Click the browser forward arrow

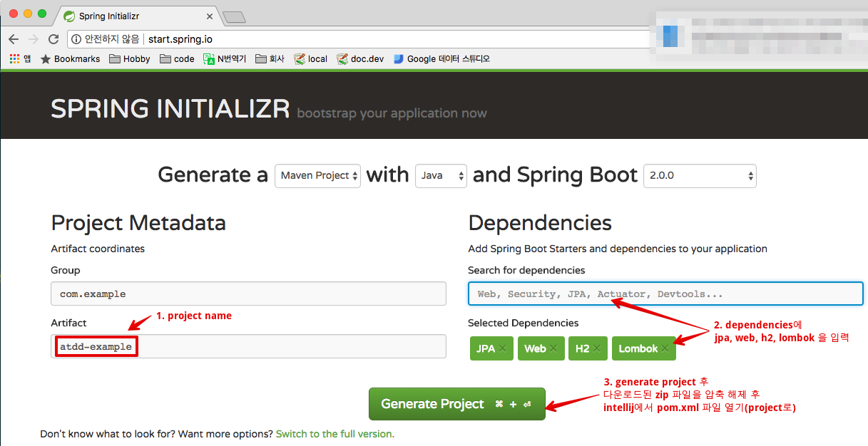pos(34,39)
